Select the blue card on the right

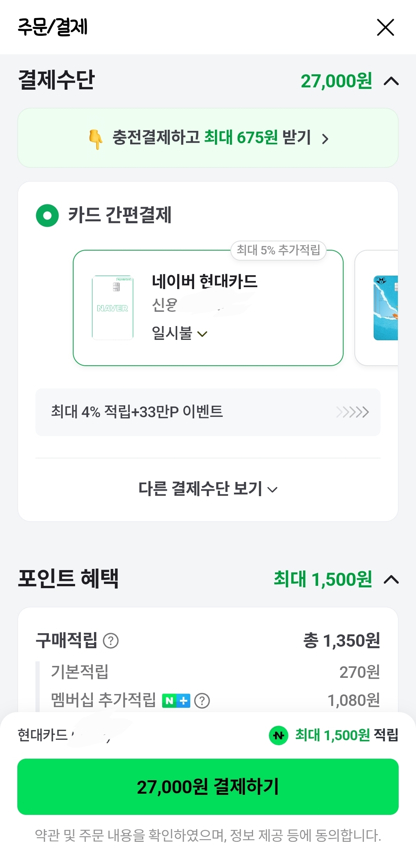(385, 308)
